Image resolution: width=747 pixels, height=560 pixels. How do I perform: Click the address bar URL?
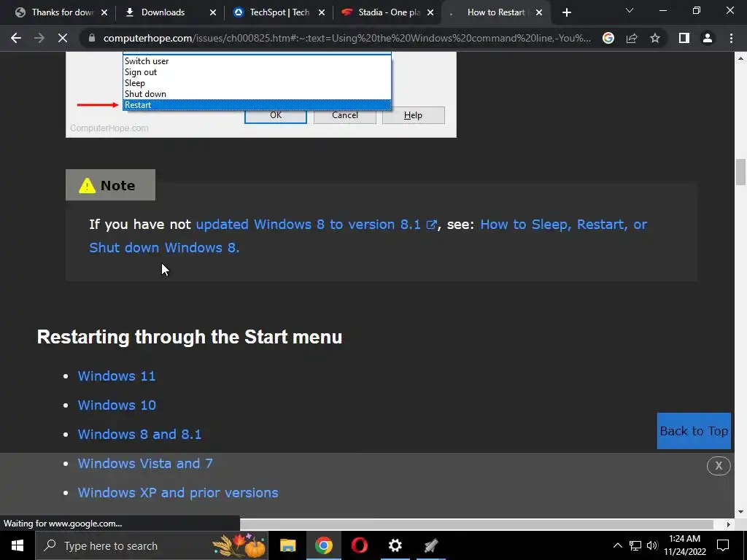pyautogui.click(x=347, y=38)
